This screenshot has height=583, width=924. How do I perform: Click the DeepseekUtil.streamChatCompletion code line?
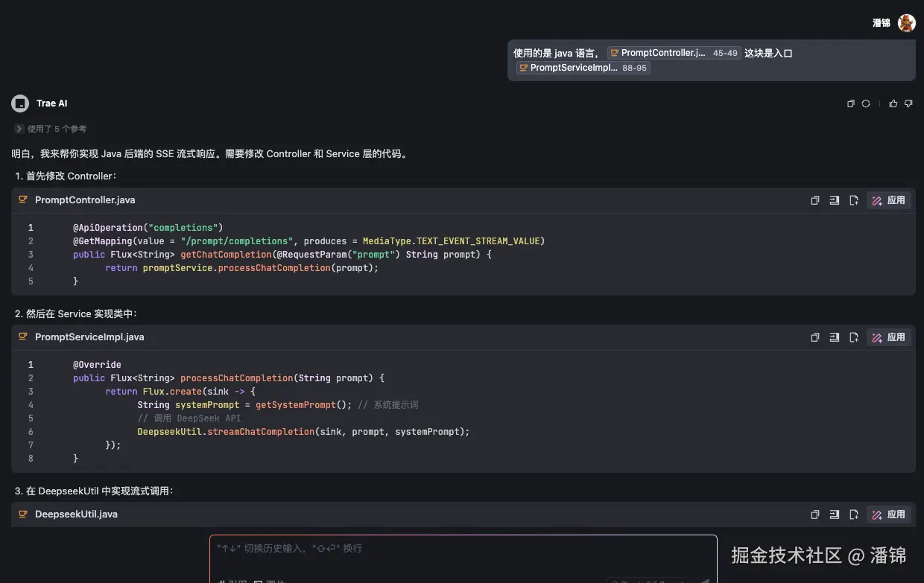(x=303, y=432)
